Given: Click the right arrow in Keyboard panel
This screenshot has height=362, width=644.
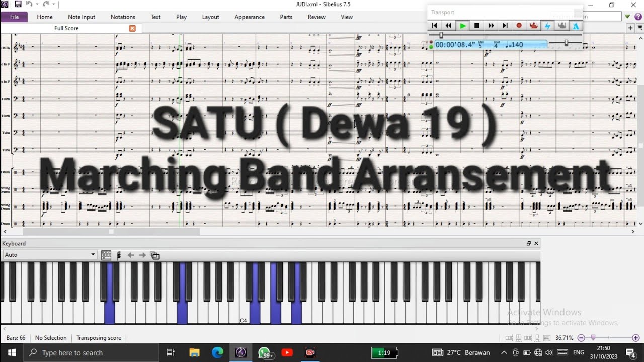Looking at the screenshot, I should [x=142, y=255].
